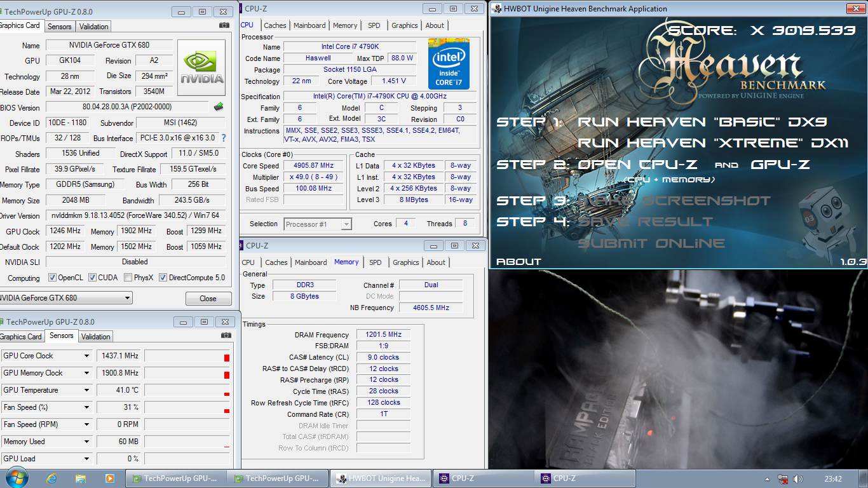The width and height of the screenshot is (868, 488).
Task: Toggle the PhysX checkbox
Action: [x=128, y=278]
